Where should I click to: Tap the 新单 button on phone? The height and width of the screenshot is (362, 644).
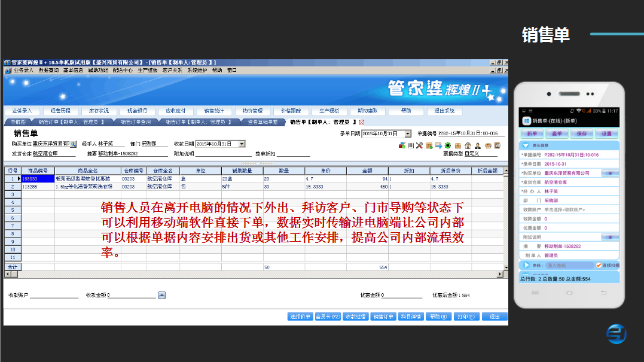pyautogui.click(x=532, y=133)
